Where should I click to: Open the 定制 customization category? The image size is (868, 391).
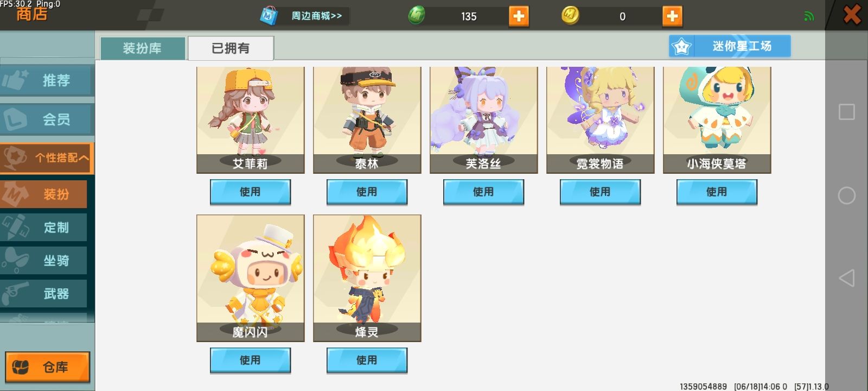click(x=43, y=227)
